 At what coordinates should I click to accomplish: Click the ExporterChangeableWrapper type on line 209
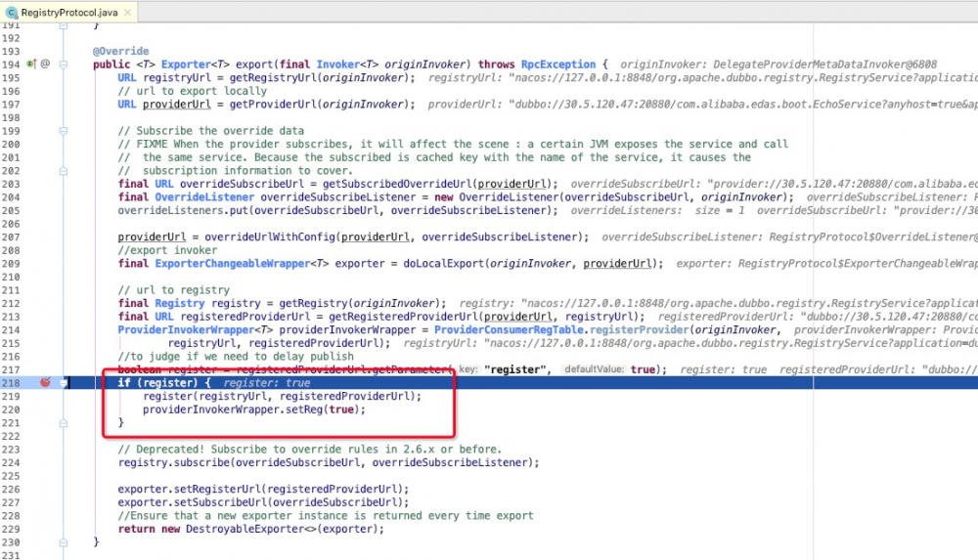pyautogui.click(x=232, y=264)
